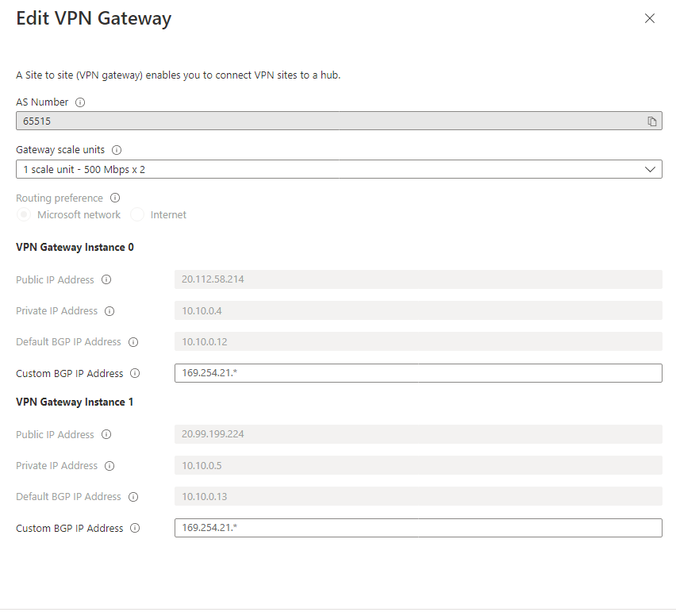Viewport: 676px width, 616px height.
Task: Click Instance 0 Default BGP IP info icon
Action: click(x=133, y=342)
